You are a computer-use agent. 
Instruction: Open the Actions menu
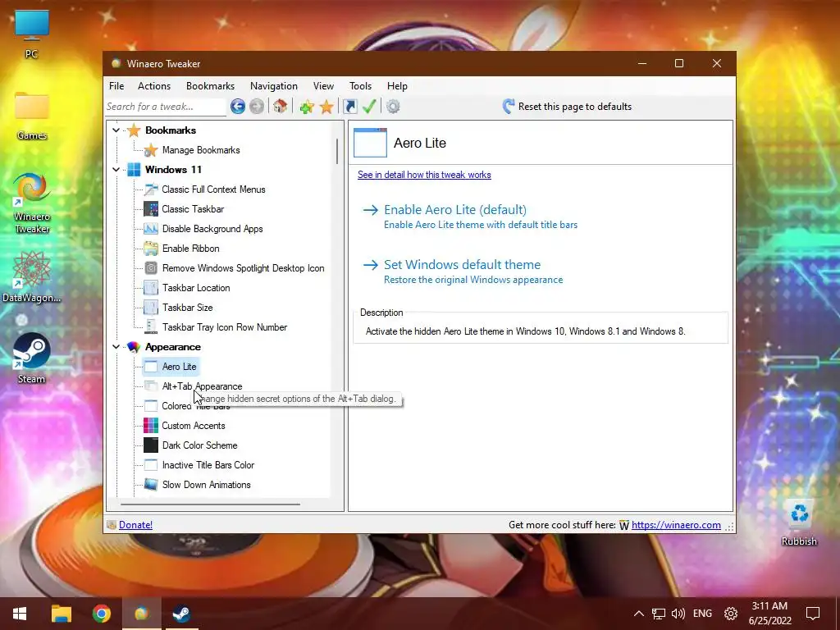(154, 86)
